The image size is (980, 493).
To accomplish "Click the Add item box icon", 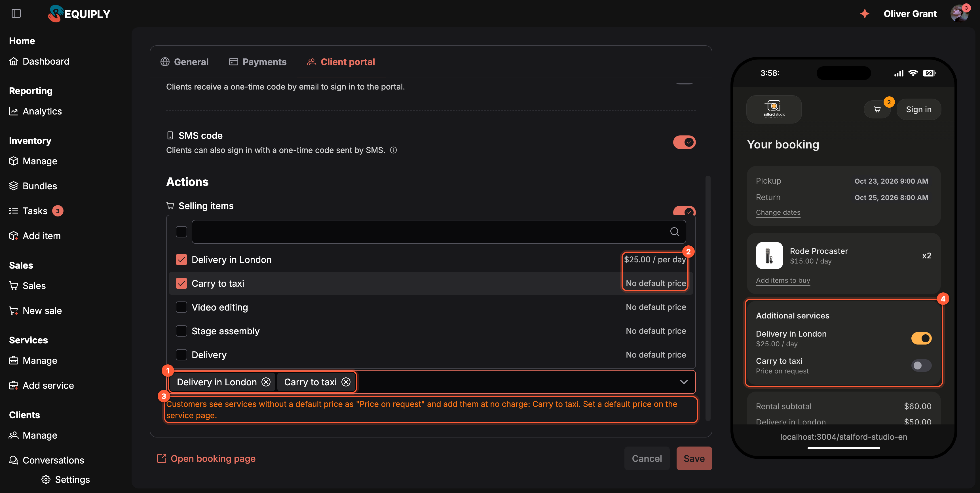I will tap(14, 236).
